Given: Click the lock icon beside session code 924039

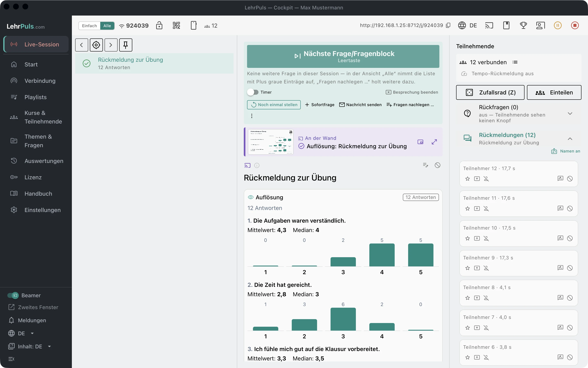Looking at the screenshot, I should tap(159, 26).
